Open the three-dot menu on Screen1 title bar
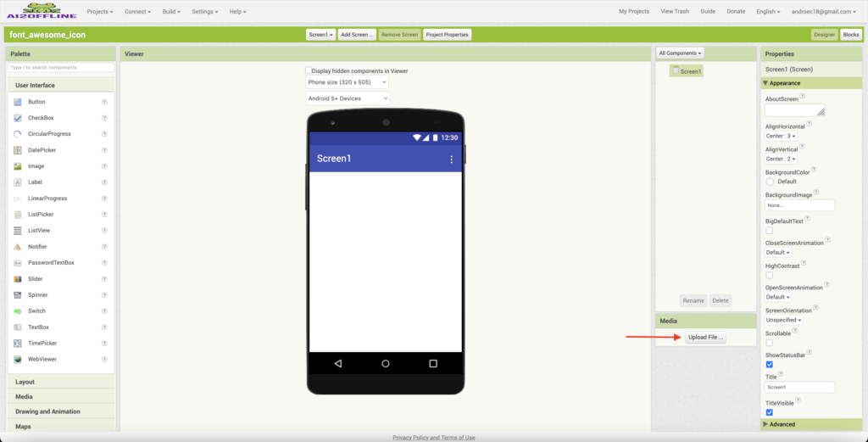Viewport: 868px width, 442px height. coord(451,159)
